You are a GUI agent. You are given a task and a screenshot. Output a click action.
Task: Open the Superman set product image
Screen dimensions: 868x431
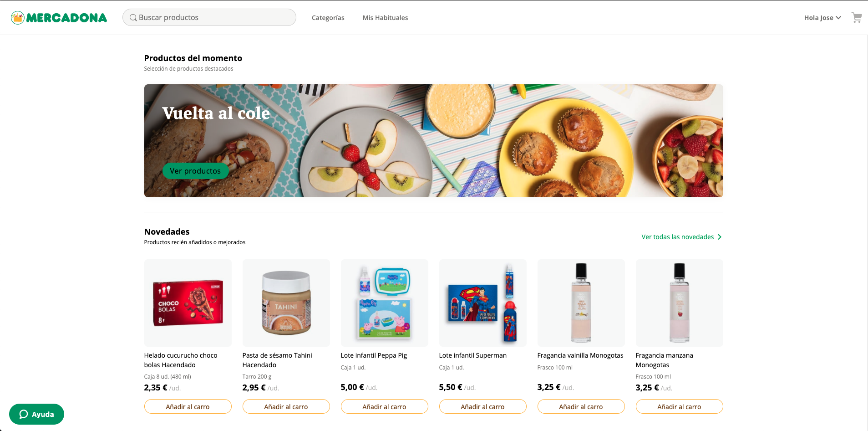click(483, 303)
